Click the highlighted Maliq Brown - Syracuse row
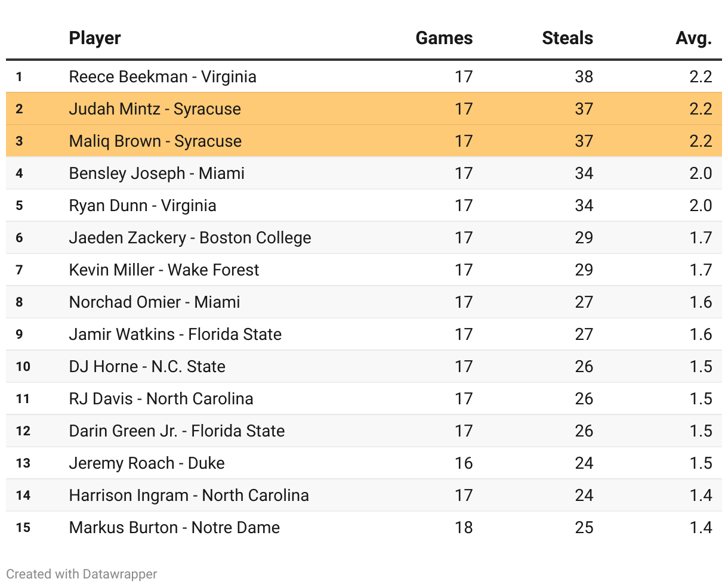Image resolution: width=728 pixels, height=588 pixels. click(156, 141)
